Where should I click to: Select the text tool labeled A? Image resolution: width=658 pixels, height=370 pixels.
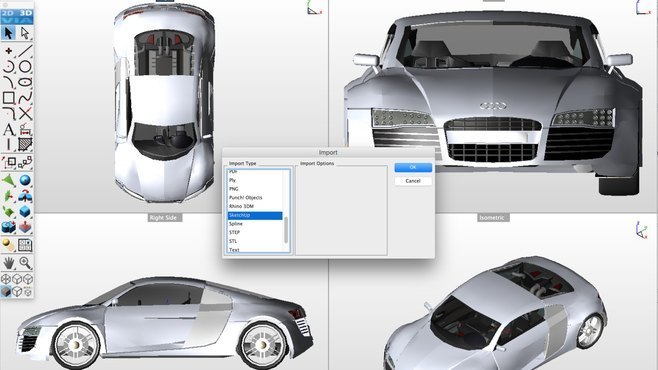pyautogui.click(x=8, y=129)
